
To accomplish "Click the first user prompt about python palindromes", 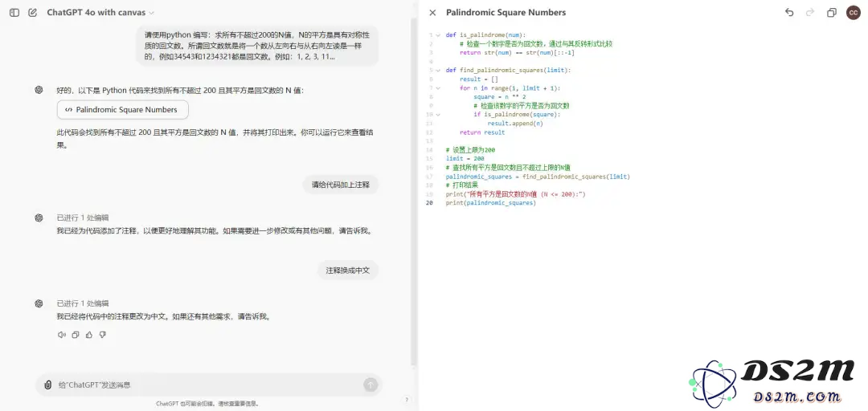I will (x=257, y=46).
